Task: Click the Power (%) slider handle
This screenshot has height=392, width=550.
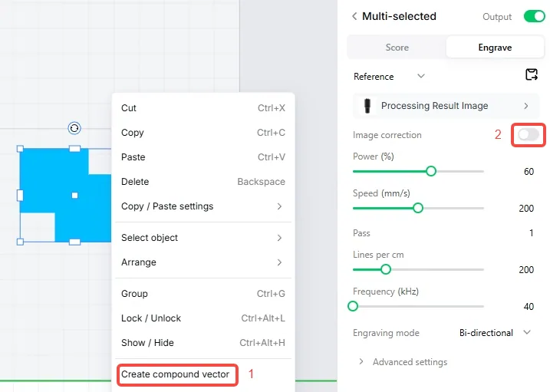Action: [x=431, y=171]
